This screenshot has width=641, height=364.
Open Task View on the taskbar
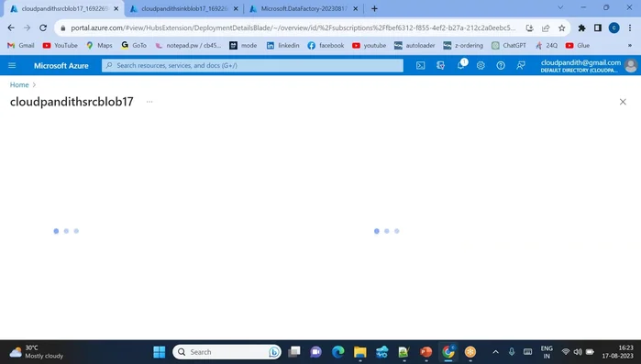pos(294,352)
